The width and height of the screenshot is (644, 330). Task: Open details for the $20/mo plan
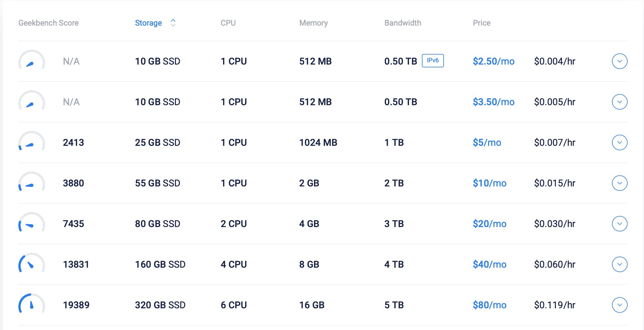coord(620,224)
